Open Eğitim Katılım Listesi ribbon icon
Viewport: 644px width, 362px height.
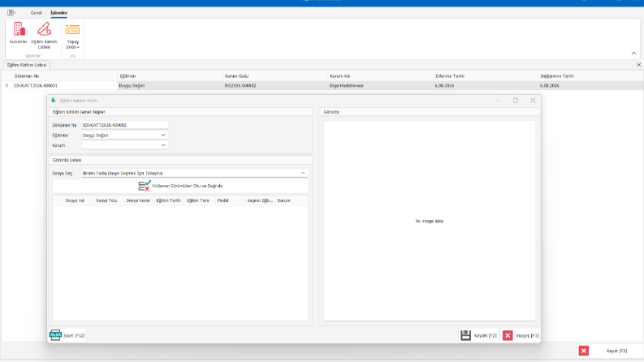click(x=44, y=35)
